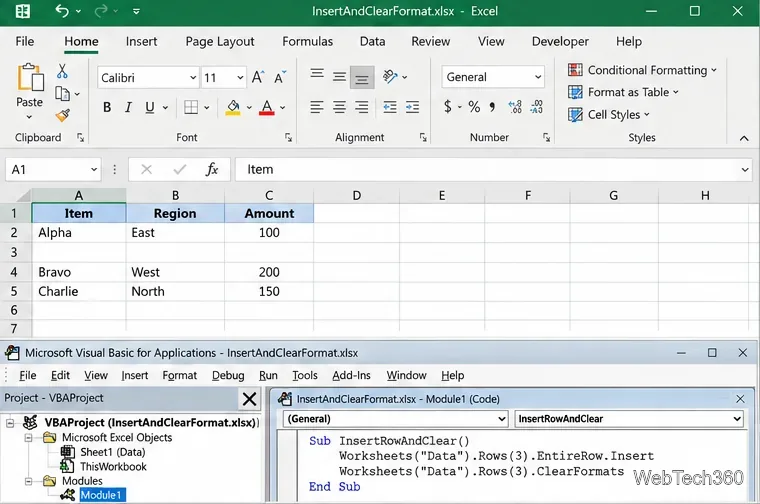Toggle Bold formatting
Viewport: 760px width, 504px height.
(x=107, y=107)
